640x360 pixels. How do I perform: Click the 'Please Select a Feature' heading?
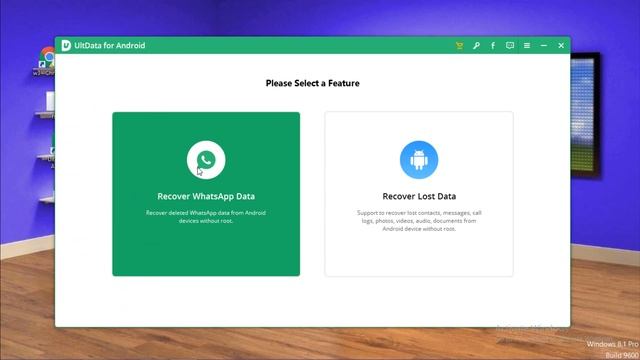[x=313, y=83]
